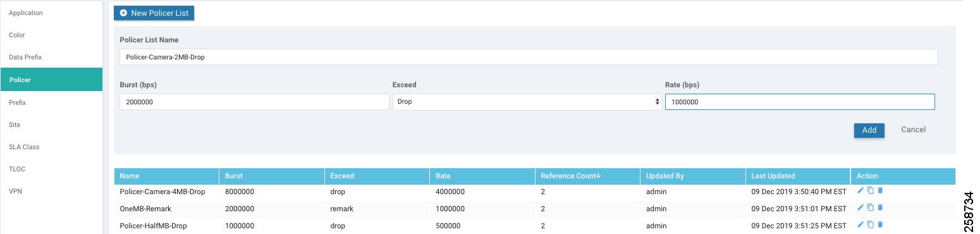This screenshot has height=234, width=980.
Task: Open the SLA Class list type
Action: pyautogui.click(x=24, y=147)
